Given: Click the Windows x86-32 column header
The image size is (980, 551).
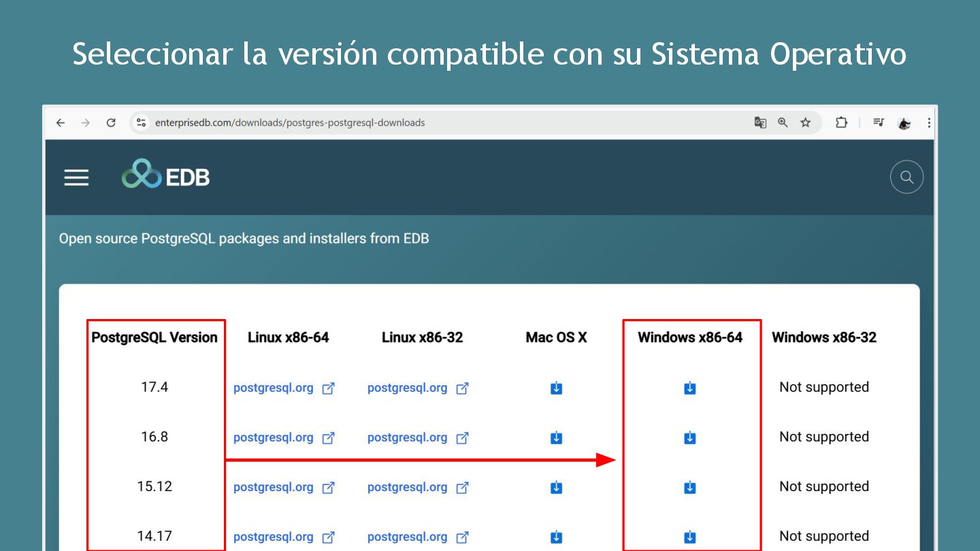Looking at the screenshot, I should point(824,337).
